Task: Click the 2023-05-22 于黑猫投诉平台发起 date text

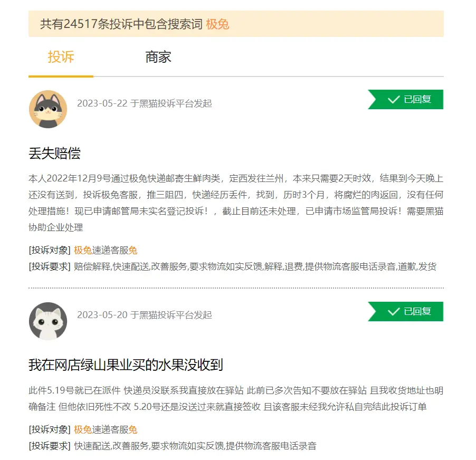Action: click(145, 103)
